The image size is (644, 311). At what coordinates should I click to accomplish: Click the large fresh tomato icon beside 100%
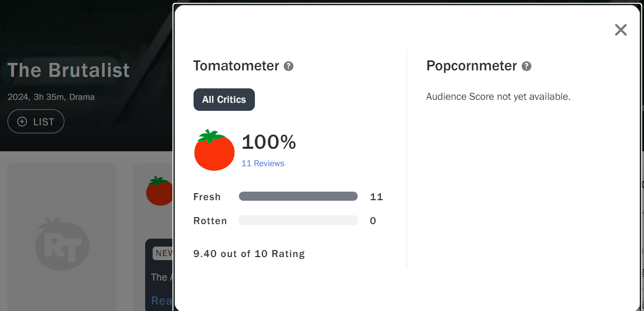tap(215, 150)
